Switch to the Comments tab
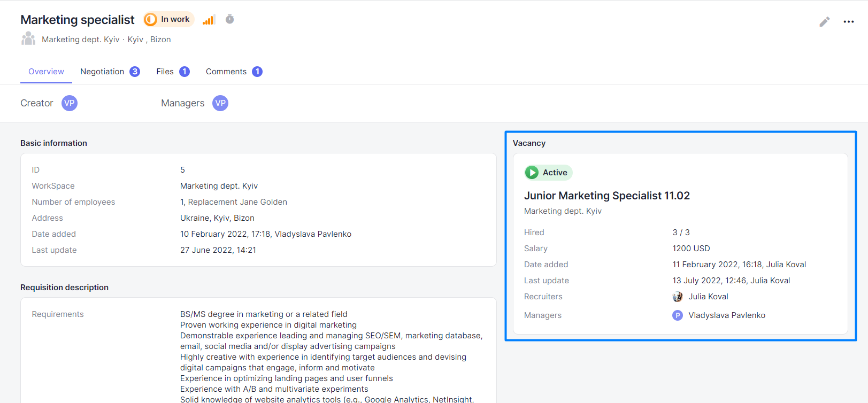 (226, 72)
